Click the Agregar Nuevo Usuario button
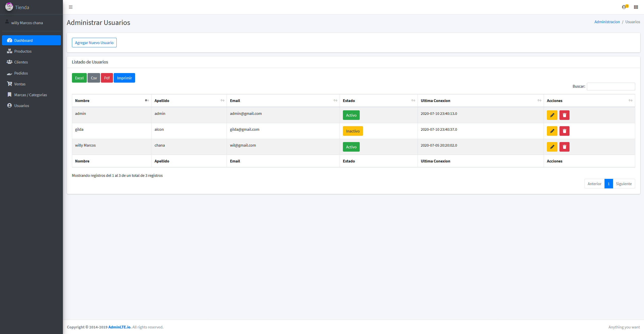The width and height of the screenshot is (644, 334). (x=94, y=43)
